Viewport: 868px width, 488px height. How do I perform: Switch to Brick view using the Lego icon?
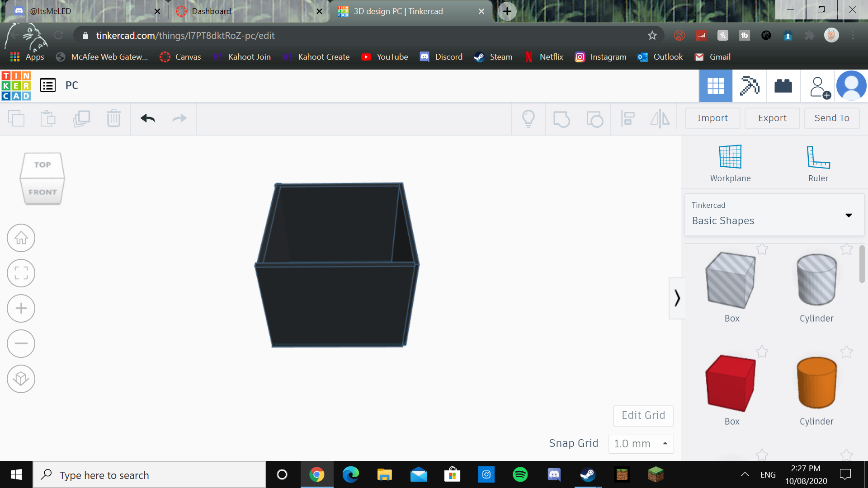[783, 85]
